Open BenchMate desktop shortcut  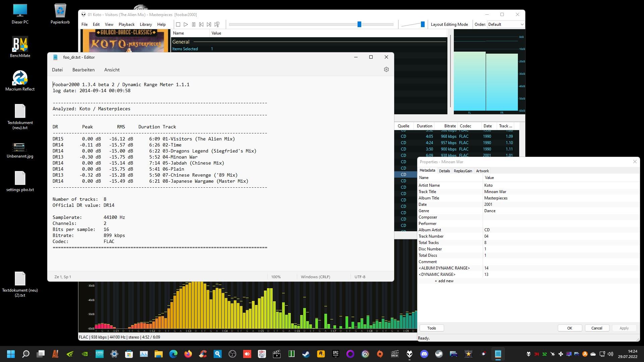[x=20, y=47]
